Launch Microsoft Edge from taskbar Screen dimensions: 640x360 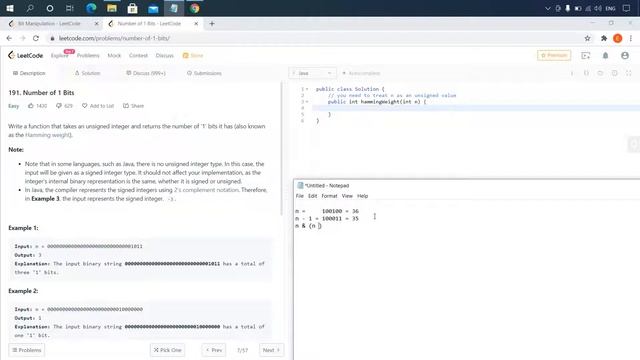(x=91, y=8)
